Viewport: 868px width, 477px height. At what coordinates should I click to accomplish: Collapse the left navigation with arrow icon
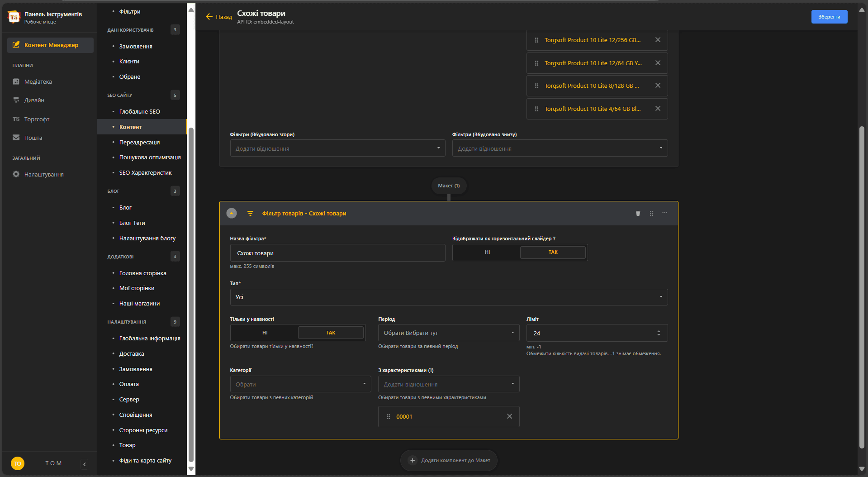85,464
